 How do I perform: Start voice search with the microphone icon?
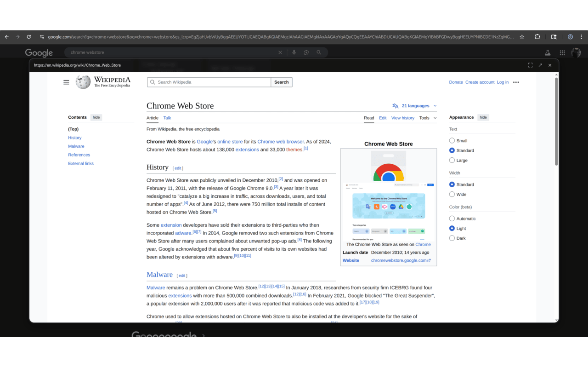tap(294, 52)
